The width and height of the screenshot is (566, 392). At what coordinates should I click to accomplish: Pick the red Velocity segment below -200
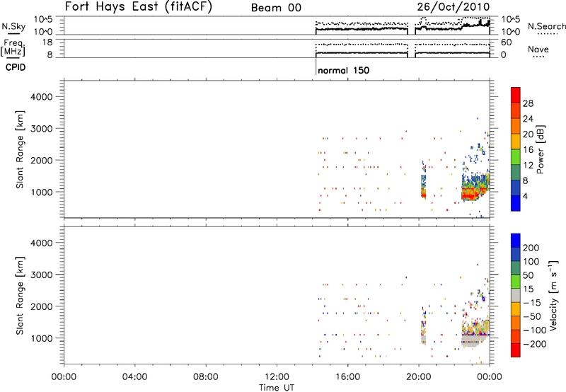point(516,350)
